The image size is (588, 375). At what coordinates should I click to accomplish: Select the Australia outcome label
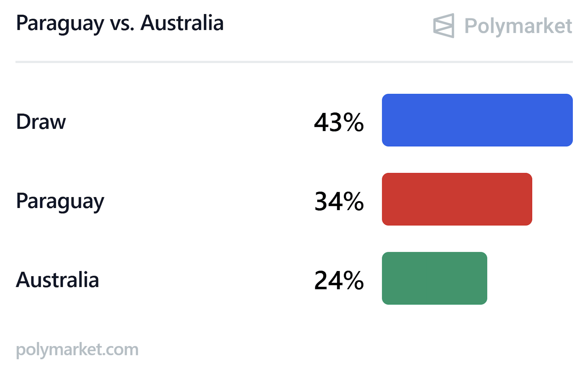[57, 280]
